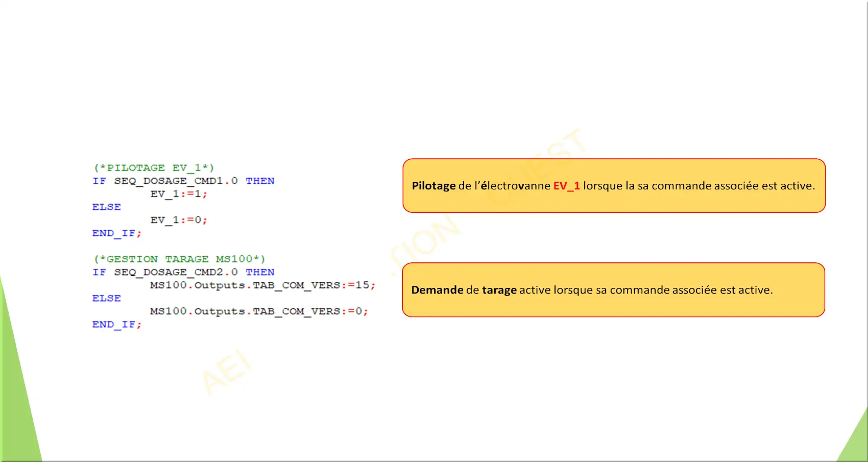The width and height of the screenshot is (868, 462).
Task: Select the statement 'EV_1:=1;'
Action: [179, 194]
